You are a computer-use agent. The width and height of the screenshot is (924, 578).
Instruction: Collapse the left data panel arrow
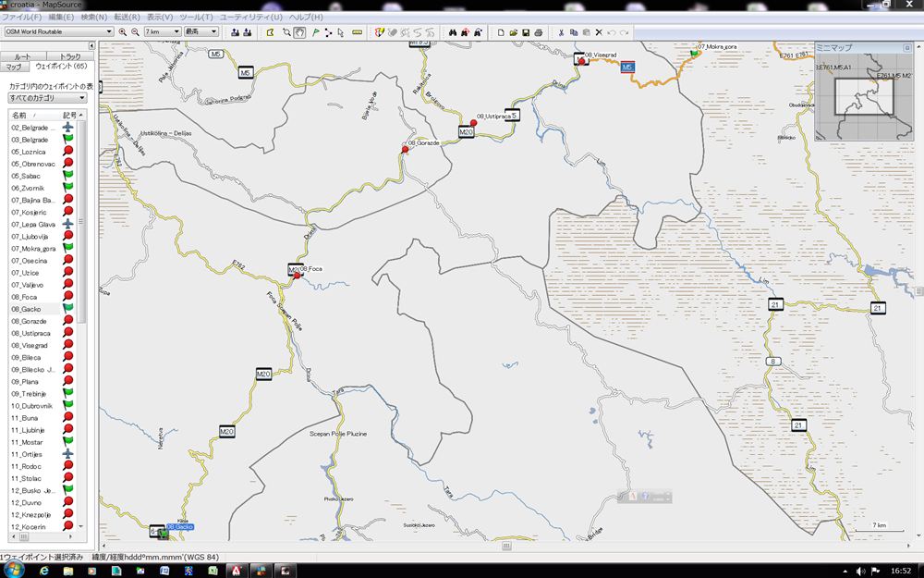[x=91, y=45]
